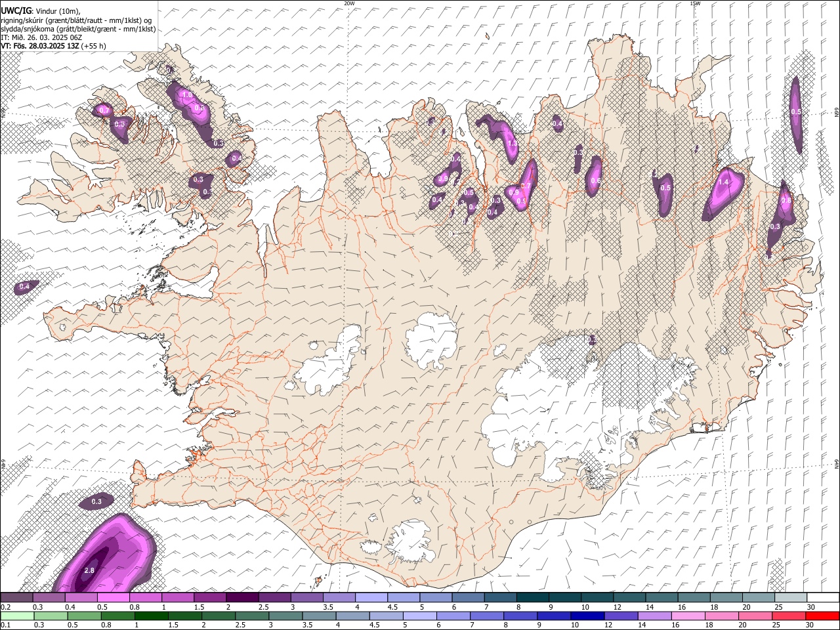Click the 0.2 label on snow legend
840x630 pixels.
point(5,607)
